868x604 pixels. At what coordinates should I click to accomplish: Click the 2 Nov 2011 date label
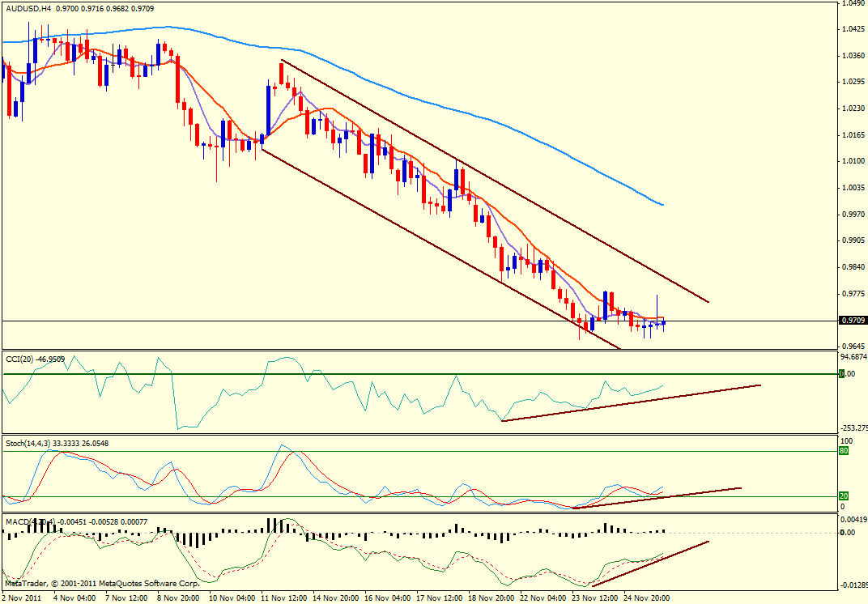click(22, 598)
